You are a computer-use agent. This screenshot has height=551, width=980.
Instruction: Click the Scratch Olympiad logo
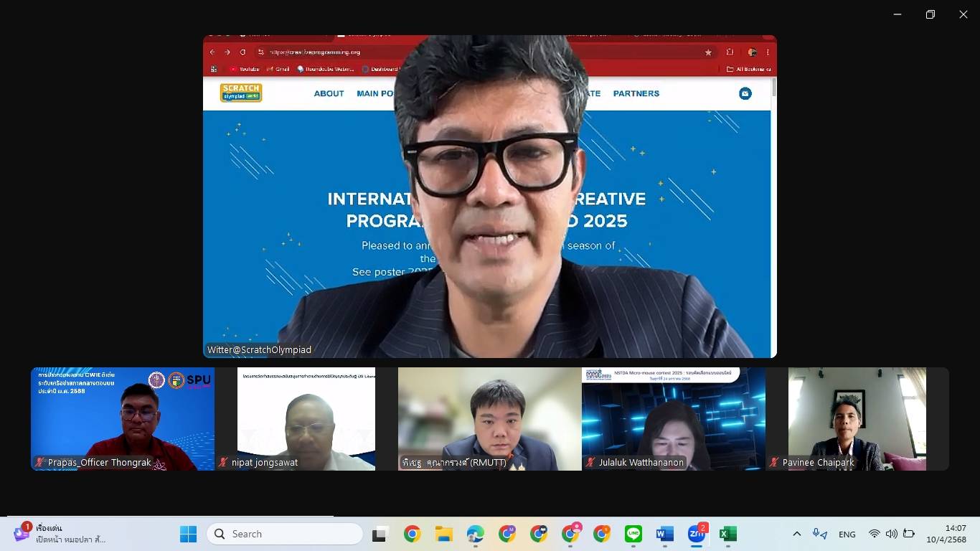coord(241,93)
